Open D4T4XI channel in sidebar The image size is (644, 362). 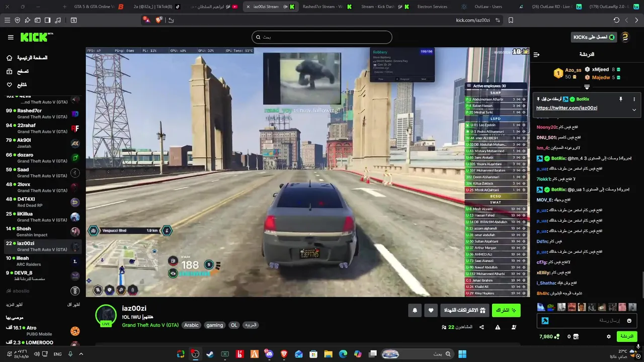pos(42,202)
